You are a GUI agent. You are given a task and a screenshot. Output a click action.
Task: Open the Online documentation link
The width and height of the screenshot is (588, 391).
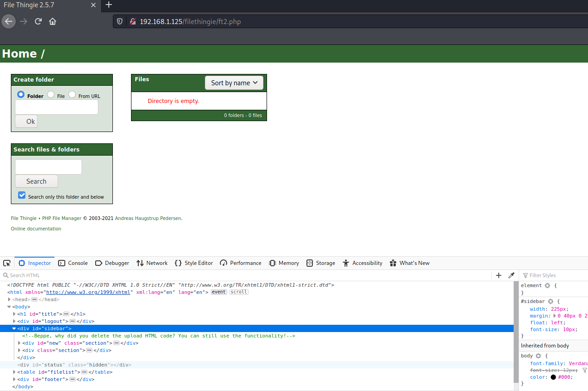pos(36,229)
